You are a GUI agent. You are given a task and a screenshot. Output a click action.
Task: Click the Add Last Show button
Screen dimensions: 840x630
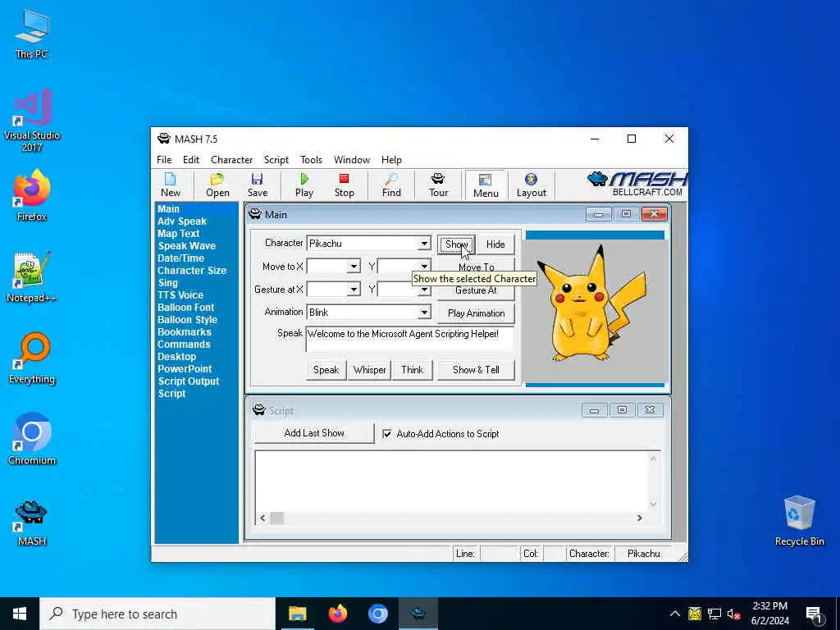click(314, 433)
